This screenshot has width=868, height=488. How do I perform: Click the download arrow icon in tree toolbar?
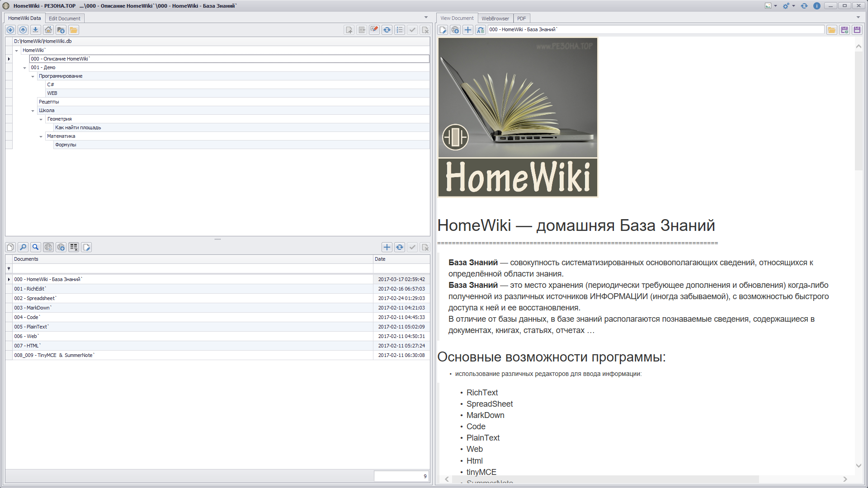pyautogui.click(x=36, y=30)
